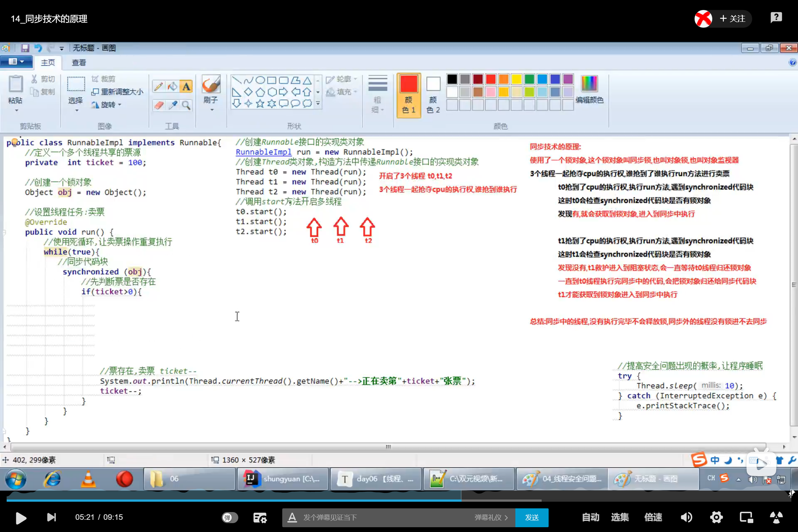The image size is (798, 532).
Task: Select the Text tool (A)
Action: click(x=186, y=86)
